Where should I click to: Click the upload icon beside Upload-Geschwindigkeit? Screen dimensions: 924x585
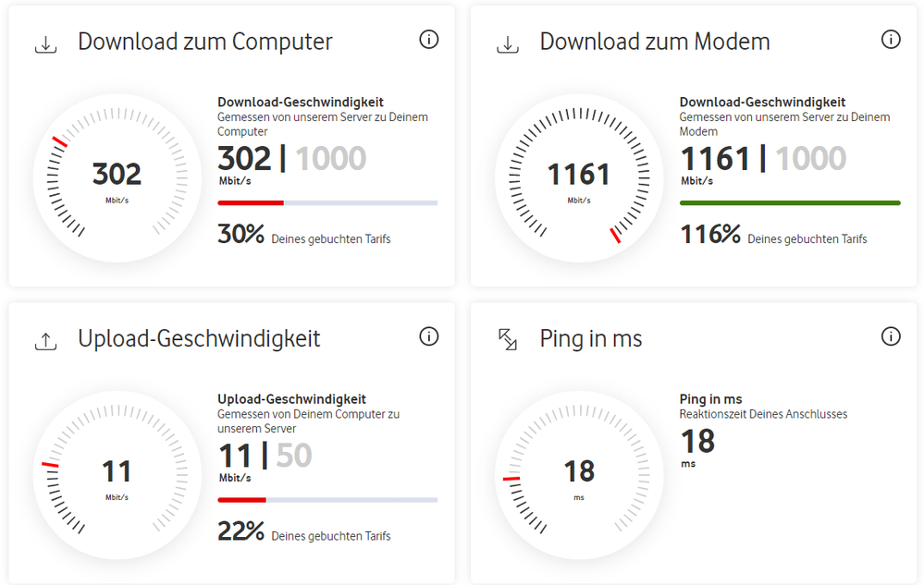click(x=45, y=340)
